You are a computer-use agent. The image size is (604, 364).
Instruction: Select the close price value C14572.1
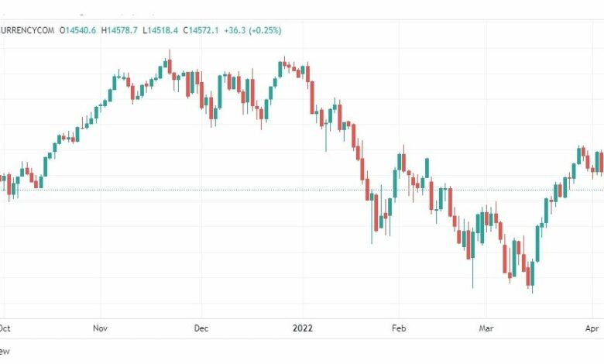click(x=201, y=30)
